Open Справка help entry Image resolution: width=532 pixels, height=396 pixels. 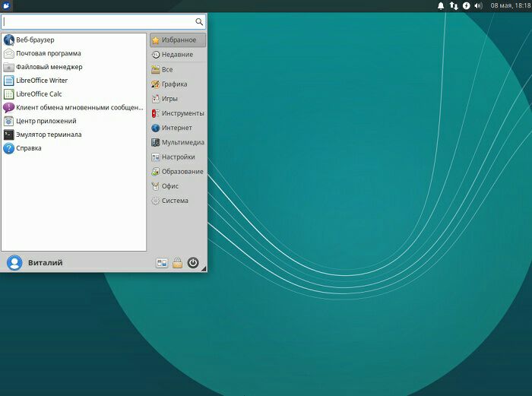(74, 149)
